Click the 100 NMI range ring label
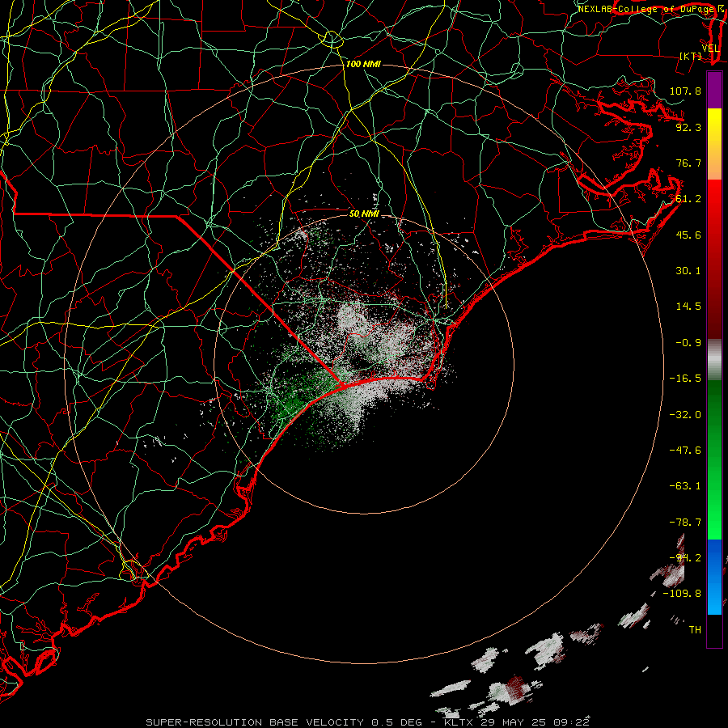 (x=363, y=64)
